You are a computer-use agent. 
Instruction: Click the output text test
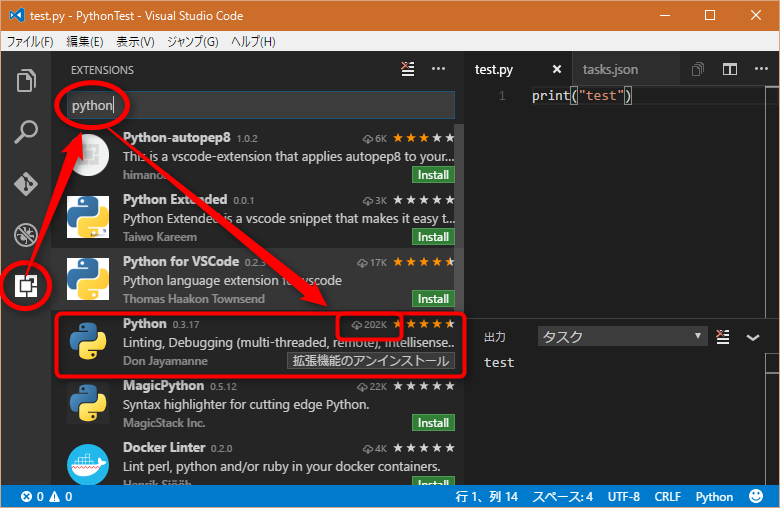tap(499, 363)
